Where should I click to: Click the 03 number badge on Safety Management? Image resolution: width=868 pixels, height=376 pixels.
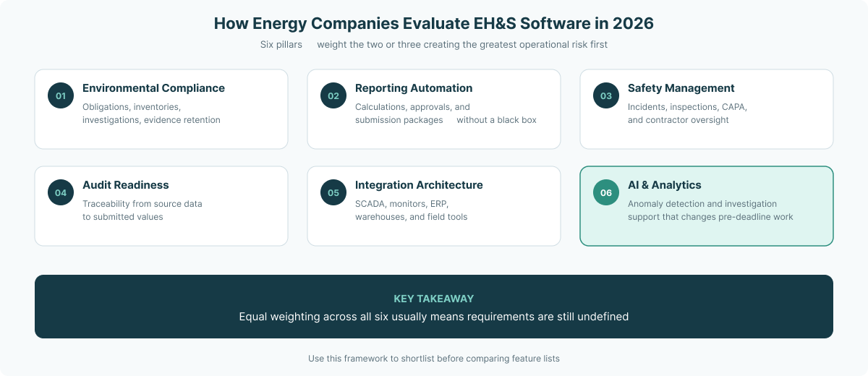[x=606, y=95]
